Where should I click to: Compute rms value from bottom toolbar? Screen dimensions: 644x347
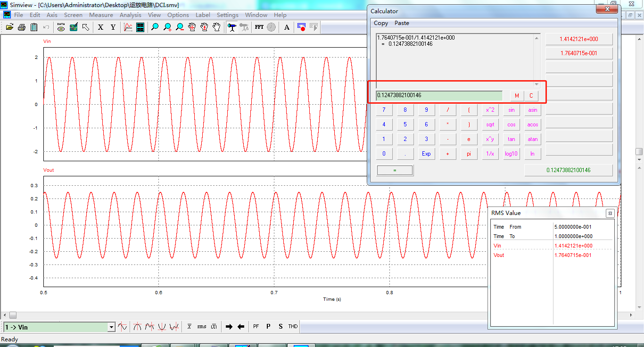pos(202,326)
